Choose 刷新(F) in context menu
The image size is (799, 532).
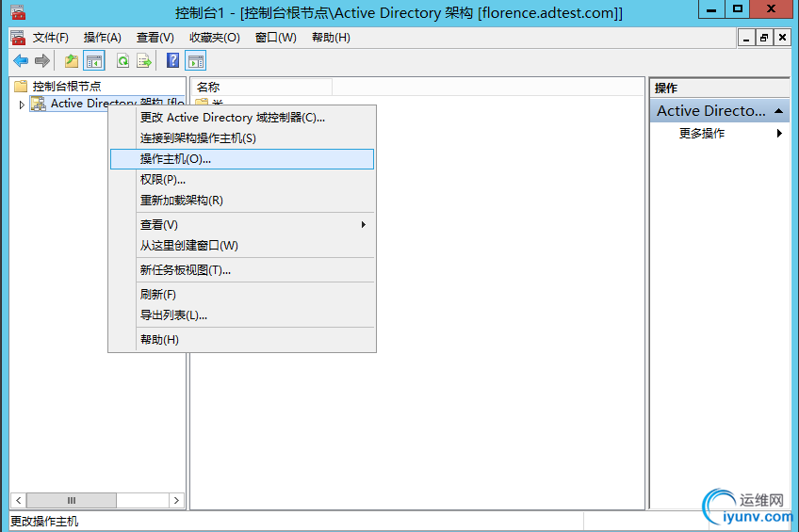tap(242, 295)
